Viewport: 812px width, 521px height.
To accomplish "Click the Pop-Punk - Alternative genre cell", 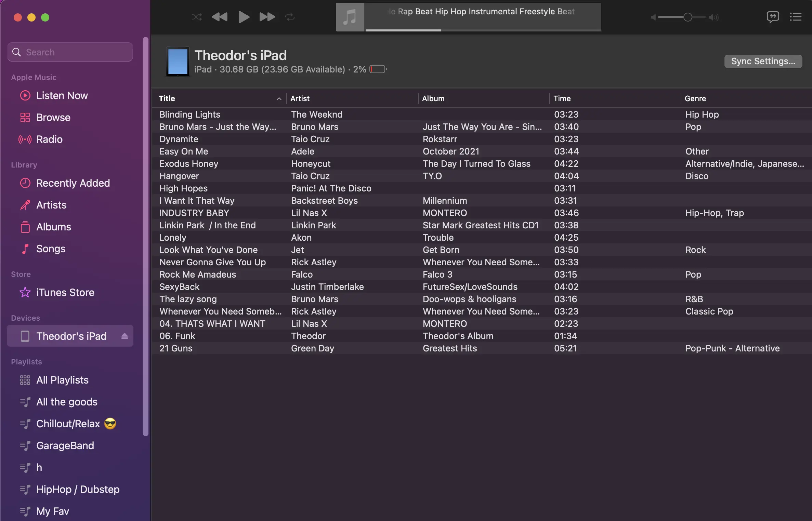I will coord(733,348).
